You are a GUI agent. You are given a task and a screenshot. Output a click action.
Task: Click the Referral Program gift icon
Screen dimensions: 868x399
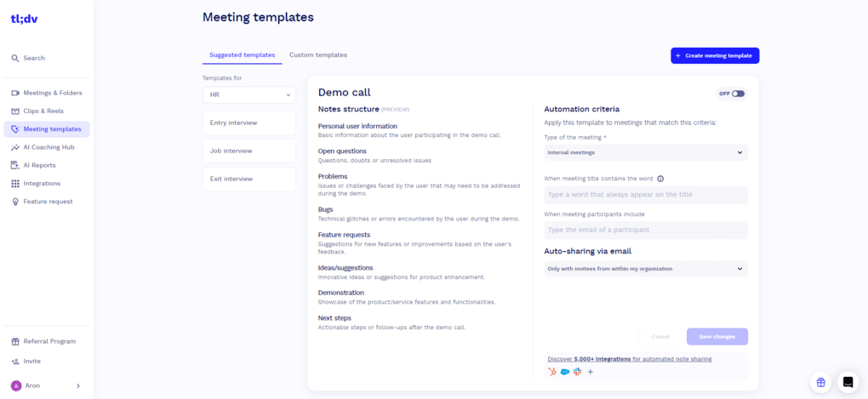[15, 341]
